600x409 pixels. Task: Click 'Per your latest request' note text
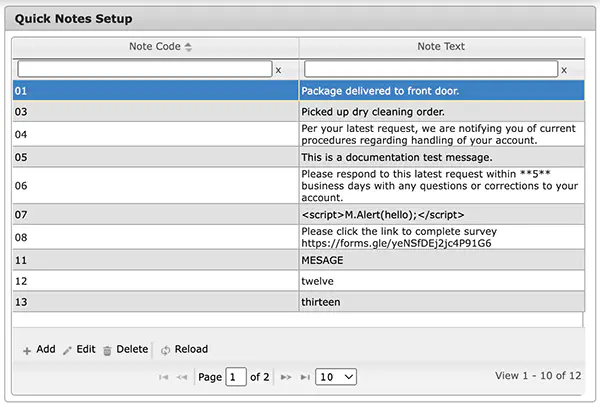[438, 134]
